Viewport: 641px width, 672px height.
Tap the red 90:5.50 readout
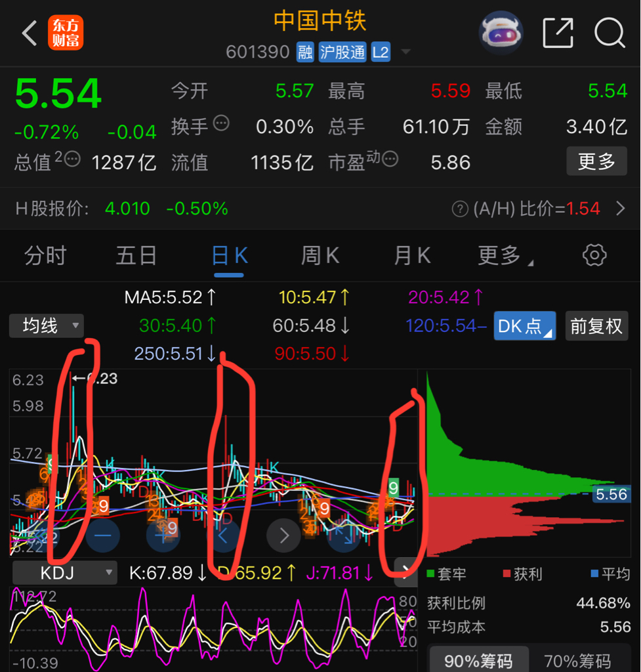(x=312, y=354)
